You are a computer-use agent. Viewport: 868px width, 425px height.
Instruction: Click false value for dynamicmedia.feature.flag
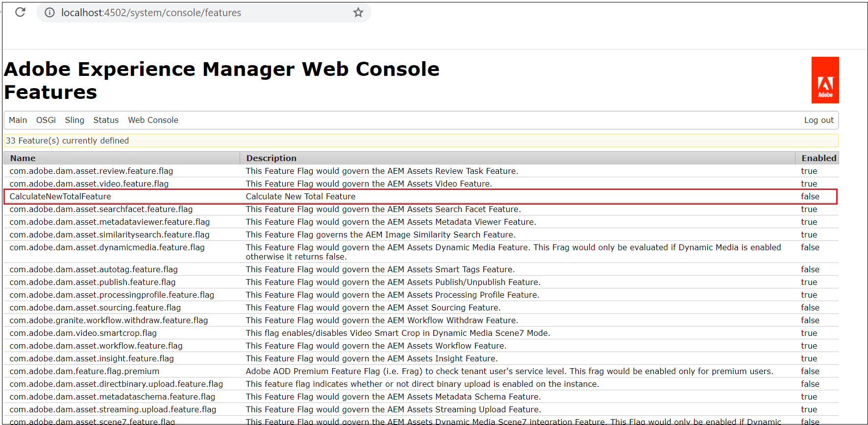click(810, 247)
